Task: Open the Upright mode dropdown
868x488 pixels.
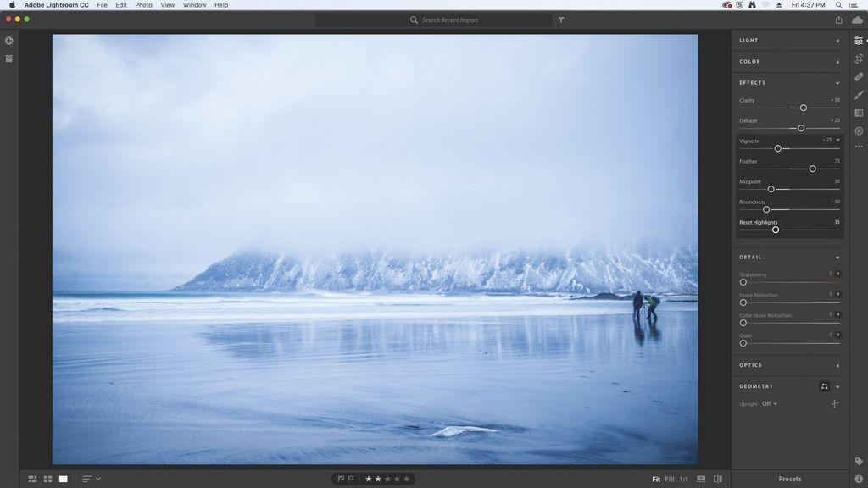Action: 770,403
